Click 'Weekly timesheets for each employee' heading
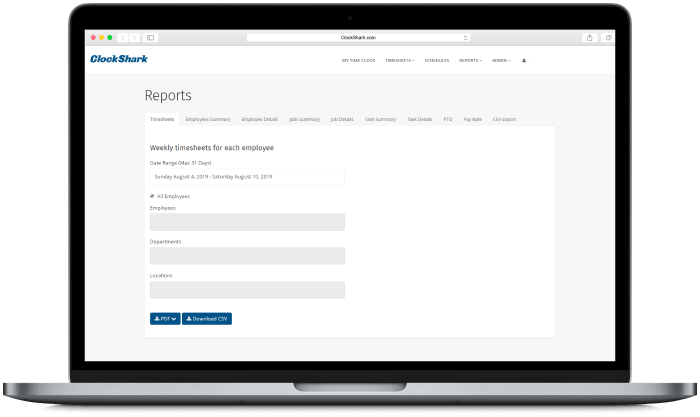700x417 pixels. (212, 148)
